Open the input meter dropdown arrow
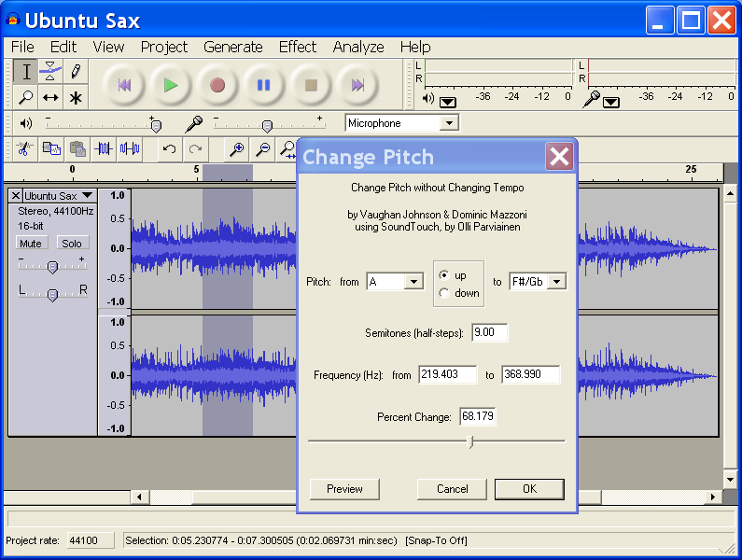Viewport: 742px width, 560px height. tap(611, 103)
